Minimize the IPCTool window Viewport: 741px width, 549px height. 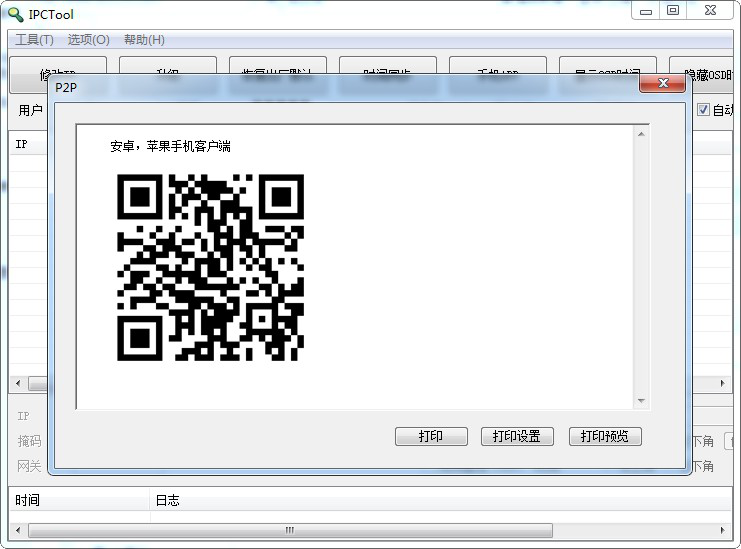pyautogui.click(x=646, y=11)
